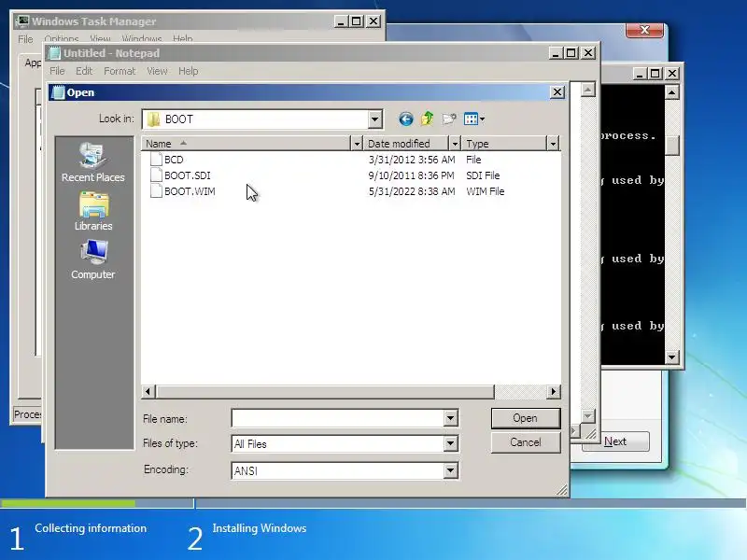This screenshot has height=560, width=747.
Task: Click the Back arrow icon in Open dialog
Action: pos(406,119)
